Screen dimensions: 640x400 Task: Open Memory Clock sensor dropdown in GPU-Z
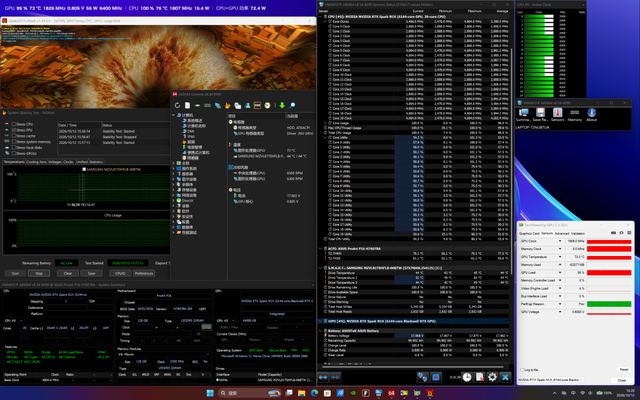pos(560,249)
